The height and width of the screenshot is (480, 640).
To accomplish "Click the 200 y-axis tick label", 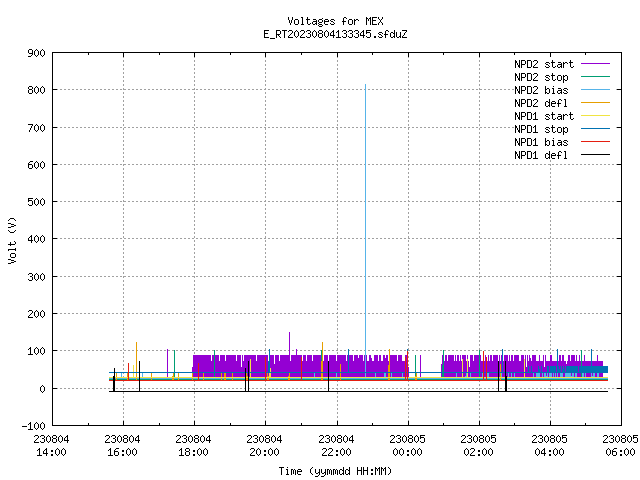I will pos(36,314).
